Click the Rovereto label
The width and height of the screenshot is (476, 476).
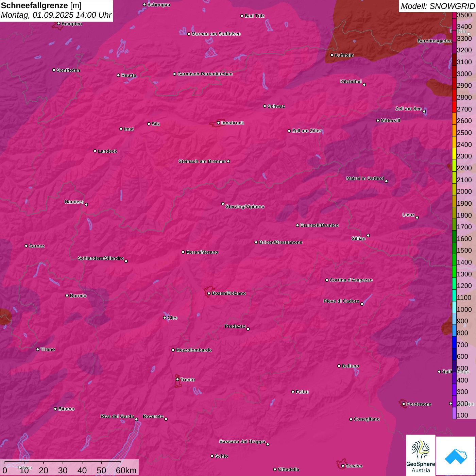pyautogui.click(x=153, y=416)
